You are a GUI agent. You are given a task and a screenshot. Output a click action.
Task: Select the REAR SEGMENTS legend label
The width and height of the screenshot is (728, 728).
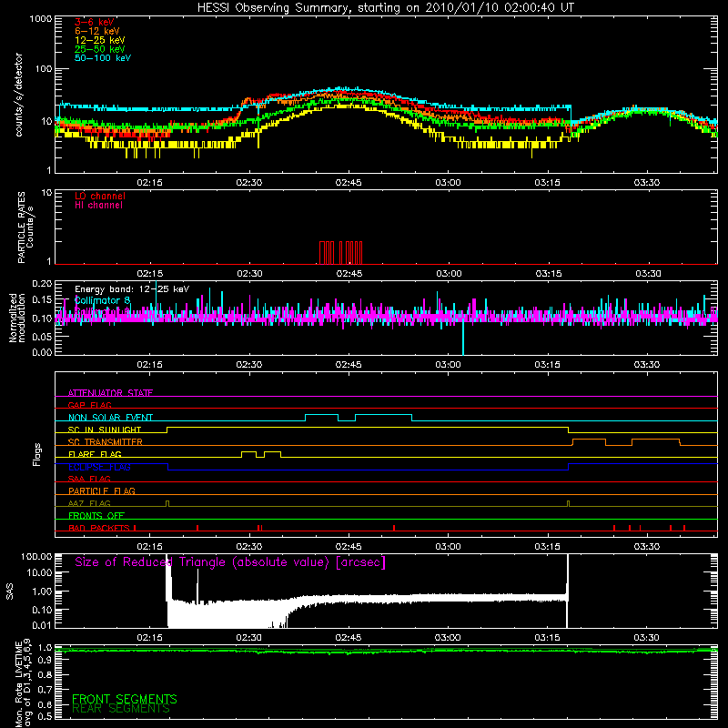[121, 708]
